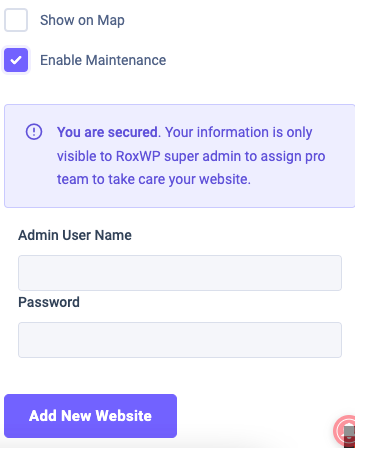Screen dimensions: 368x459
Task: Click the Enable Maintenance label text
Action: (x=103, y=60)
